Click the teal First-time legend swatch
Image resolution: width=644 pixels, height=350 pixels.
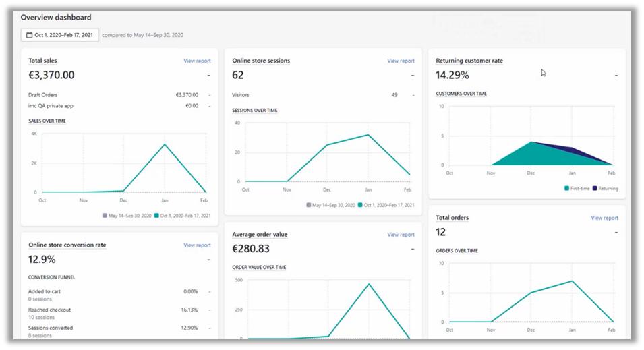tap(567, 189)
